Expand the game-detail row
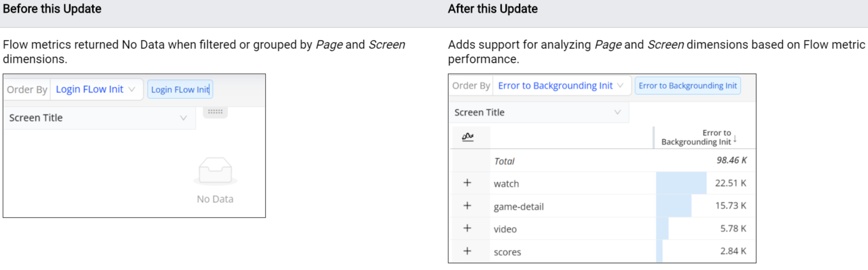This screenshot has height=270, width=868. pos(467,206)
